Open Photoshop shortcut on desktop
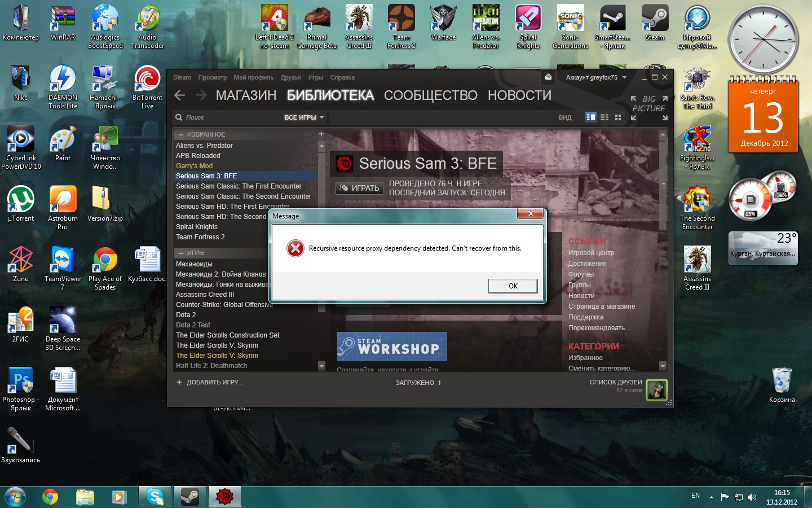The width and height of the screenshot is (812, 508). click(21, 389)
